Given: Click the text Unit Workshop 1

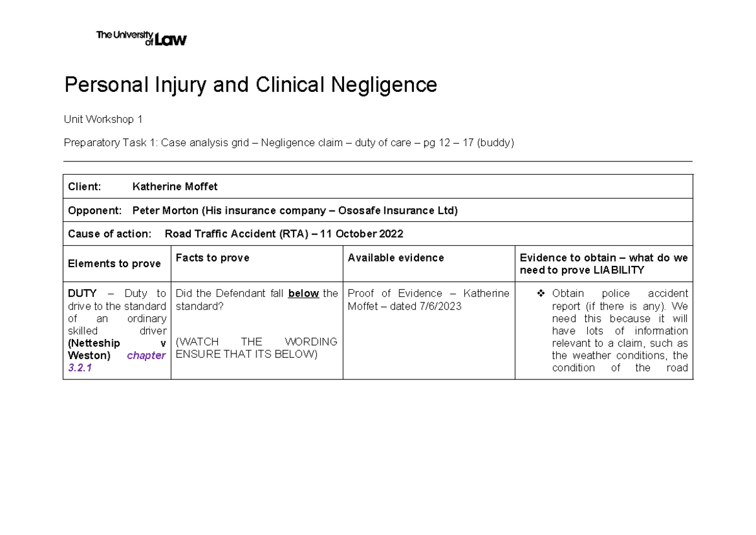Looking at the screenshot, I should 103,119.
